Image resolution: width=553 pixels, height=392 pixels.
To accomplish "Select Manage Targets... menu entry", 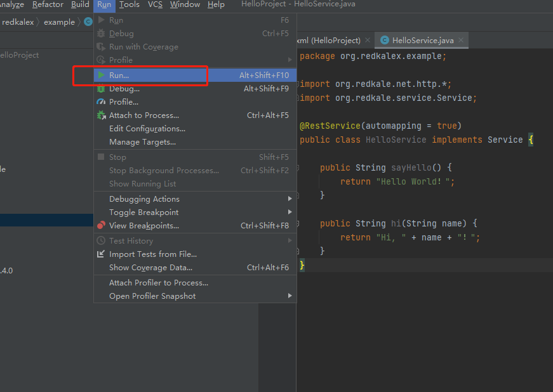I will [x=142, y=142].
